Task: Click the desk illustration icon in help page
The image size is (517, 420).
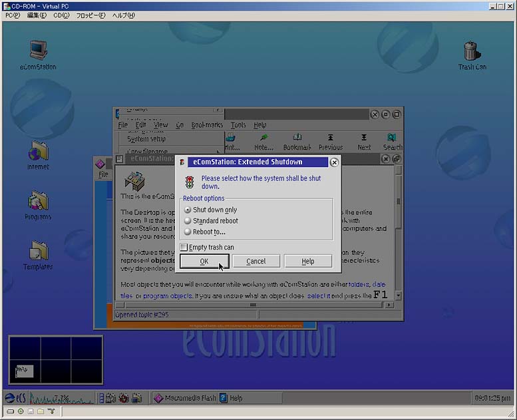Action: pyautogui.click(x=134, y=181)
